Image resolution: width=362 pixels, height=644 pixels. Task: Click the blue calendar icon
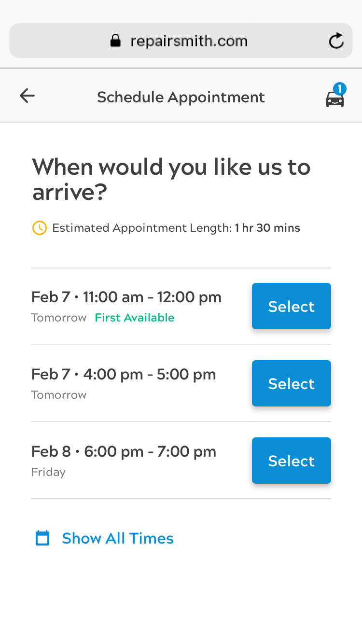(x=43, y=538)
